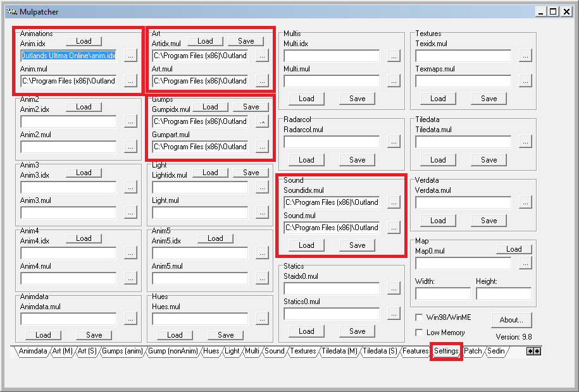
Task: Open browse dialog for Radarcol.mul
Action: point(394,142)
